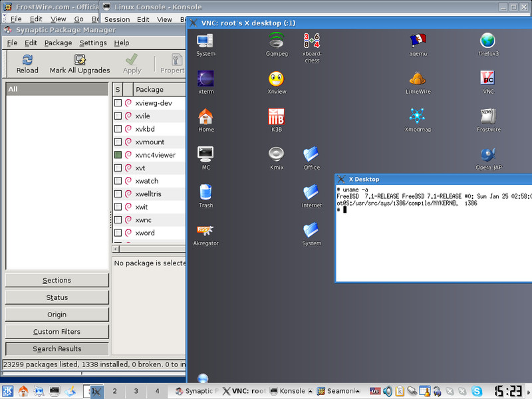Toggle checkbox for xwit package
This screenshot has width=532, height=399.
click(118, 207)
